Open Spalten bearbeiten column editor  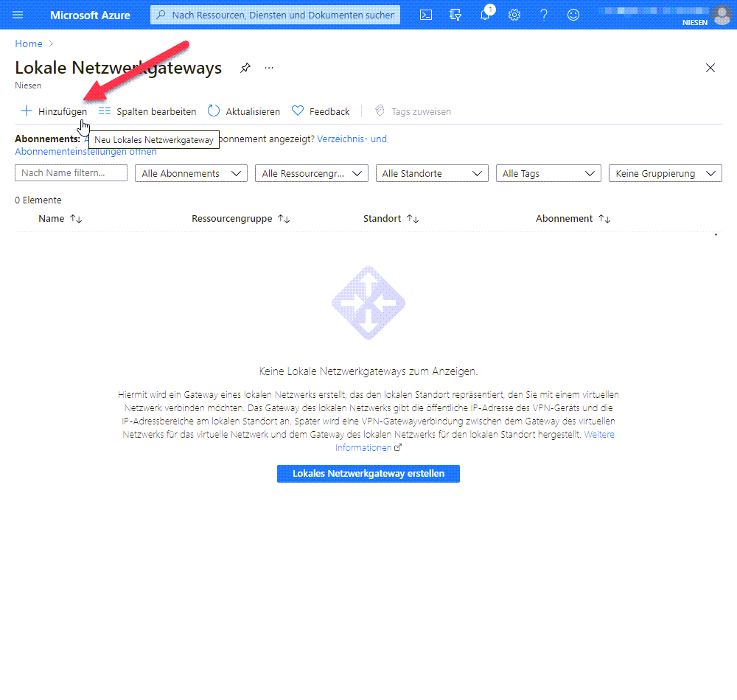click(x=147, y=111)
